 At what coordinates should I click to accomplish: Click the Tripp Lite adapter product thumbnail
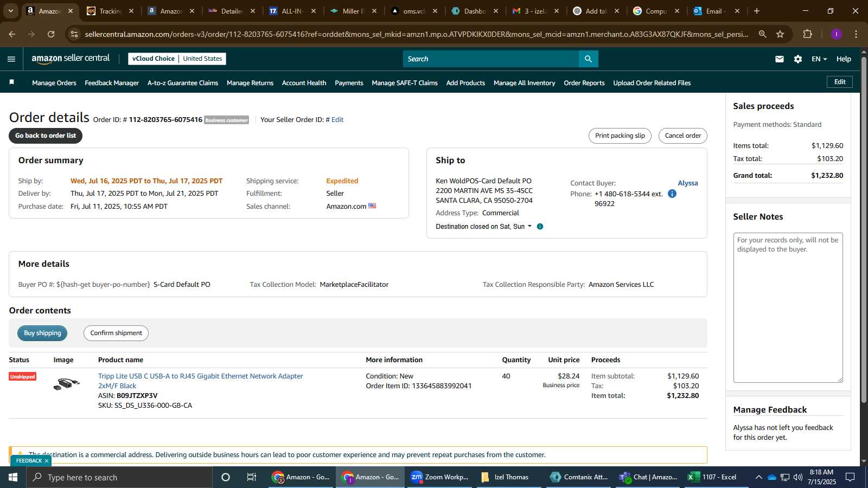pos(67,384)
